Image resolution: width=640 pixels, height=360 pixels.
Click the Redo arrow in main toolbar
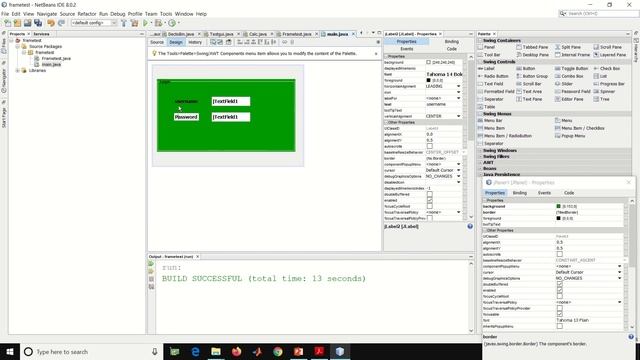click(x=61, y=23)
